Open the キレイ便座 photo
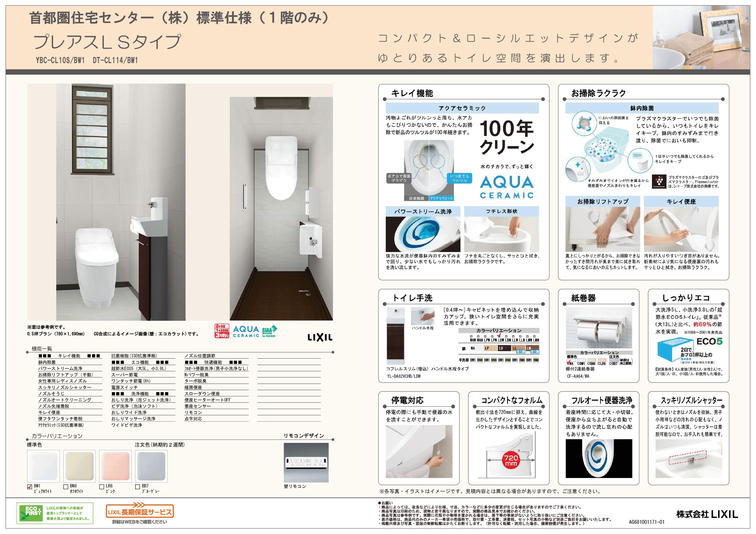The width and height of the screenshot is (756, 534). [x=681, y=229]
